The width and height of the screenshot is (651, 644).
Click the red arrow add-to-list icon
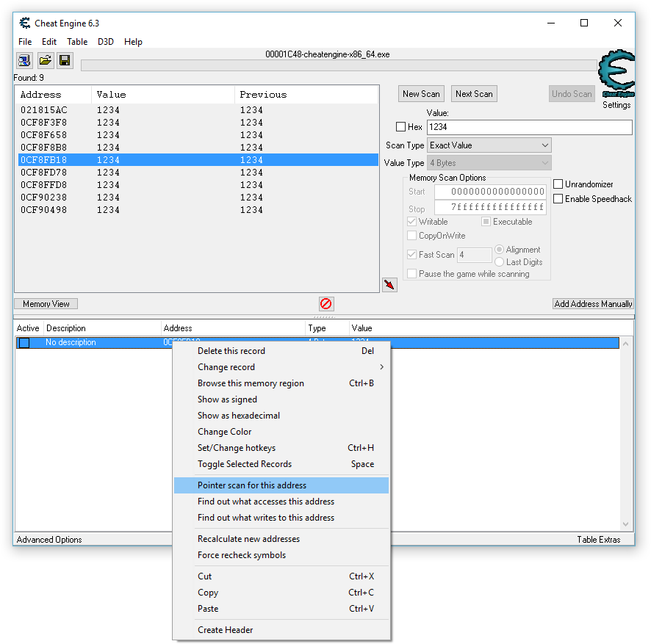pyautogui.click(x=389, y=285)
